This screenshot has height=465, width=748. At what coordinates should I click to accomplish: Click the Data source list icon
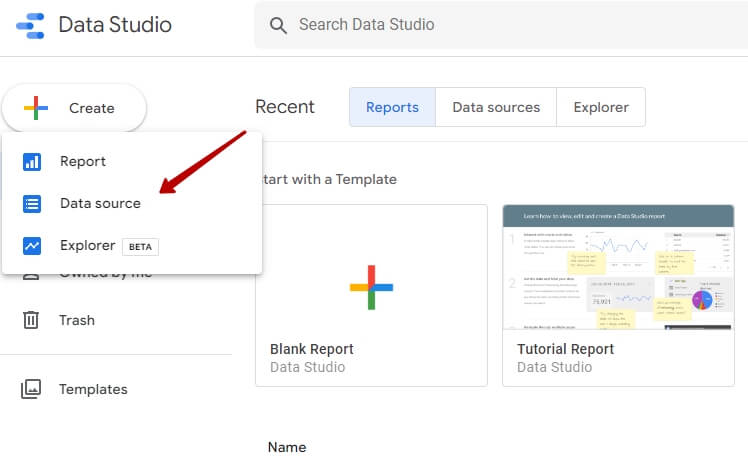pyautogui.click(x=32, y=204)
